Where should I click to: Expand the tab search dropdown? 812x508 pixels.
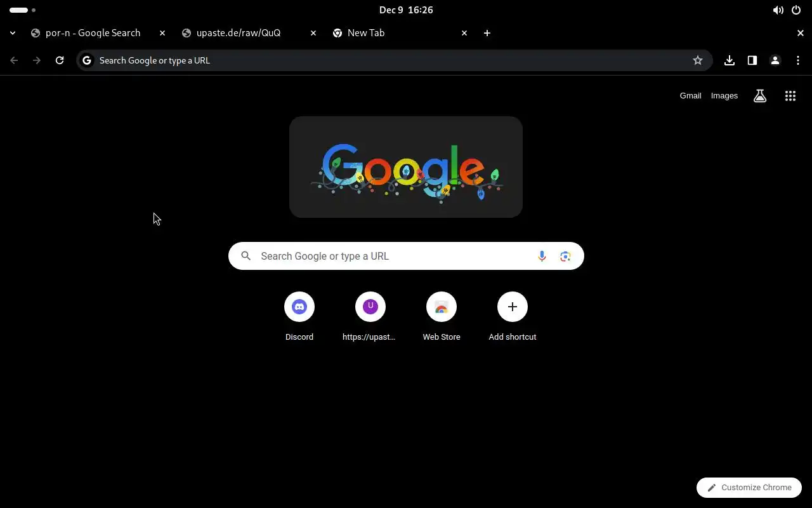point(13,33)
